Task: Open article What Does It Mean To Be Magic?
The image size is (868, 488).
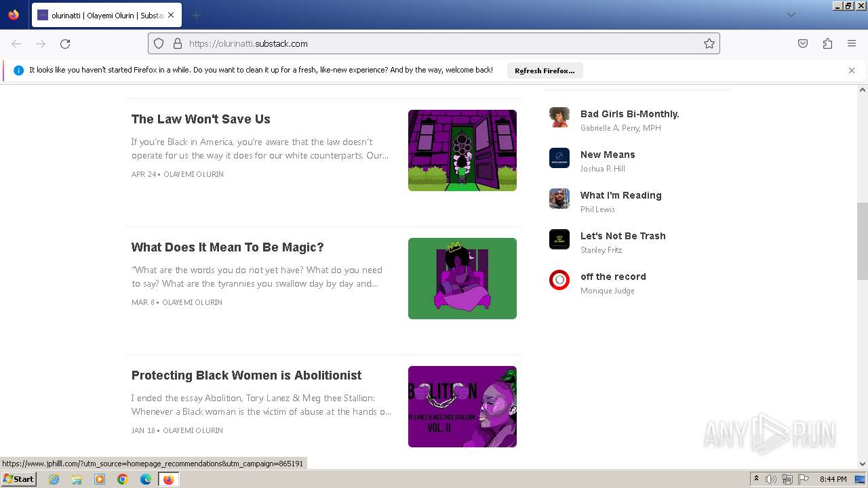Action: 227,247
